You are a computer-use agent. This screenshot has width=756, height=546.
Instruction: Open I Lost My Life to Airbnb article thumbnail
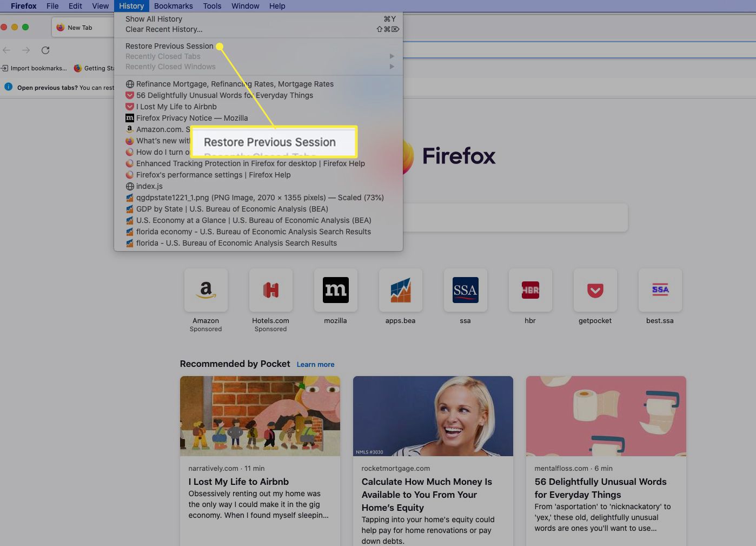pos(260,416)
